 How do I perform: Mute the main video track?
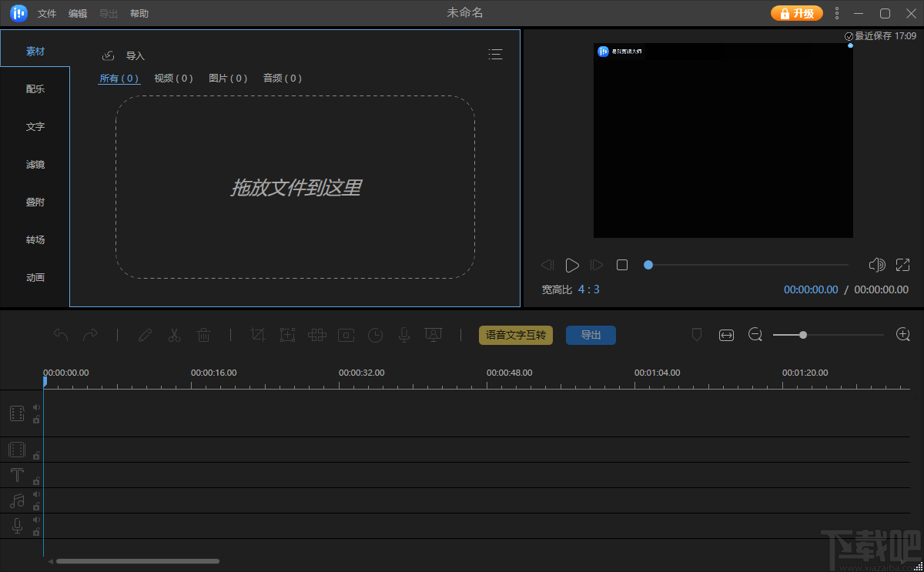36,407
